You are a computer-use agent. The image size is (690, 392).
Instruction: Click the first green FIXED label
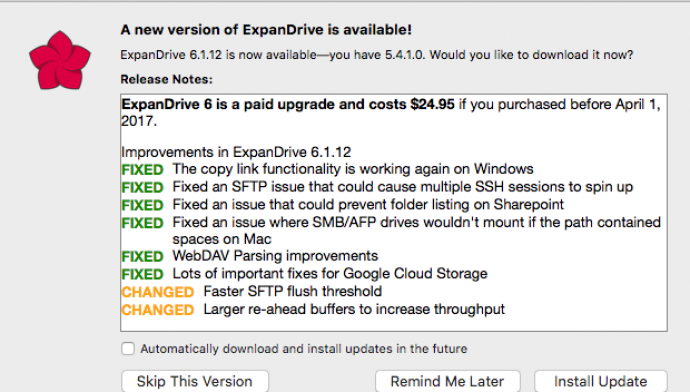[x=143, y=170]
